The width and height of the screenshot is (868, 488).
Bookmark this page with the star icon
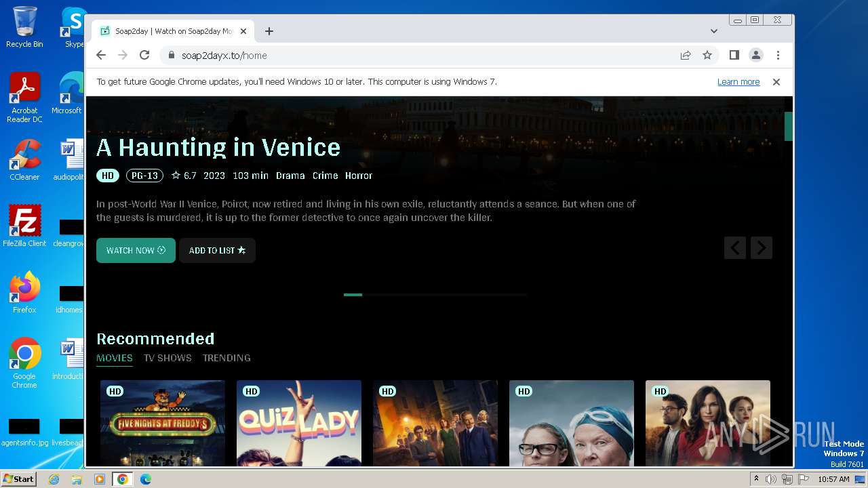tap(707, 56)
